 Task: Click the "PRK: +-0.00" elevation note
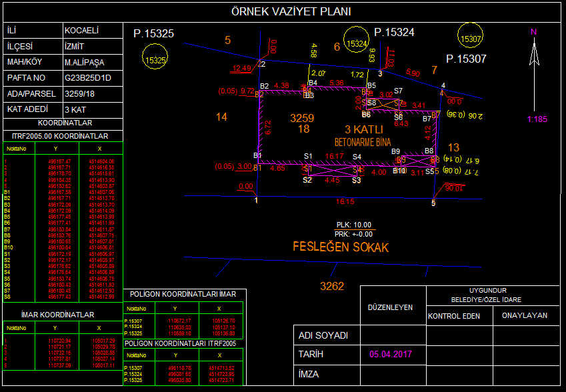(354, 234)
